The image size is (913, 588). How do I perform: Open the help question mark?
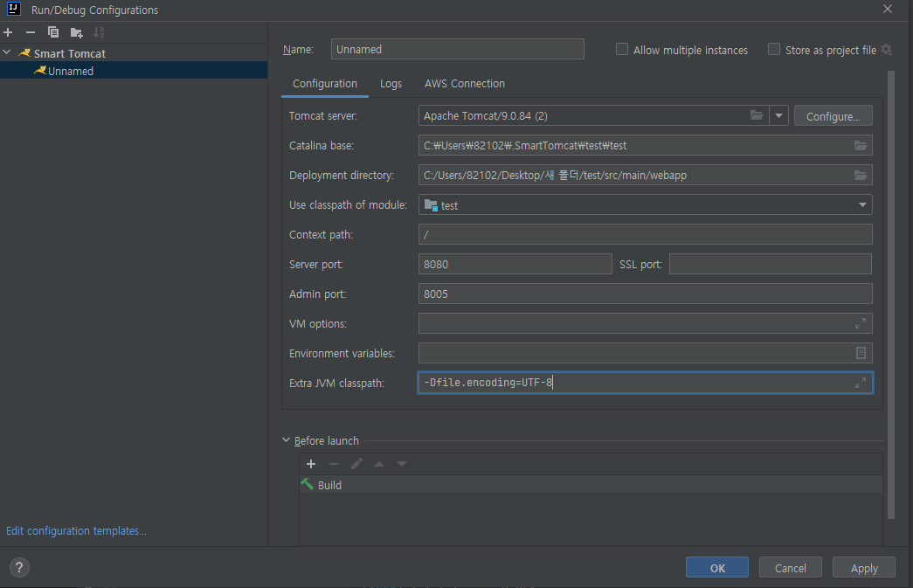coord(19,568)
